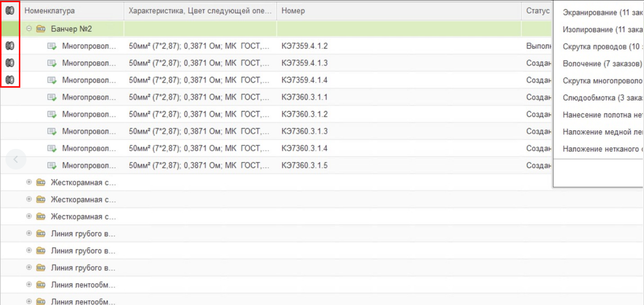Screen dimensions: 644x305
Task: Click reel icon beside order КЭ7359.4.1.2
Action: pyautogui.click(x=10, y=46)
